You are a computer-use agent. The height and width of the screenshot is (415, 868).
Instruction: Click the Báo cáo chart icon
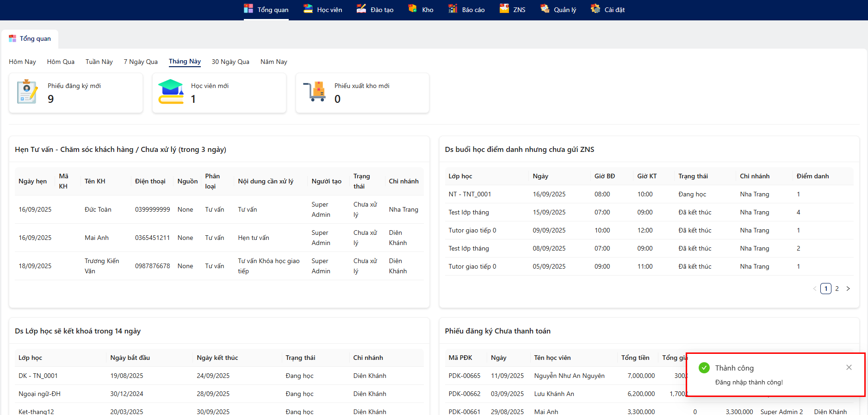pyautogui.click(x=453, y=9)
